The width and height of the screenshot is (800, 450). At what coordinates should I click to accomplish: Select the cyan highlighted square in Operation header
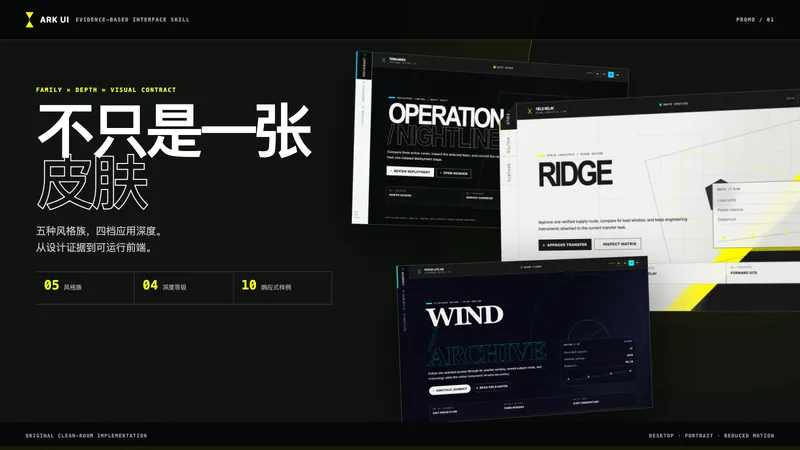[x=611, y=74]
